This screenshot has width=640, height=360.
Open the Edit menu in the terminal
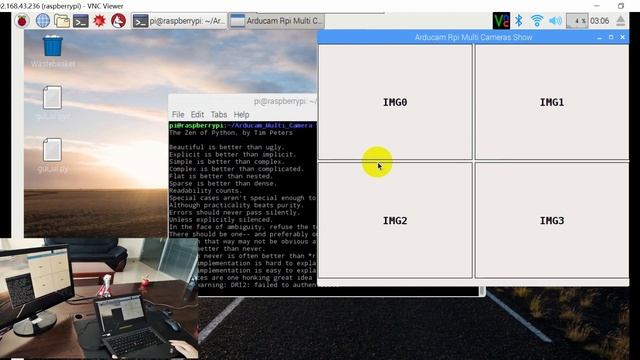tap(197, 115)
